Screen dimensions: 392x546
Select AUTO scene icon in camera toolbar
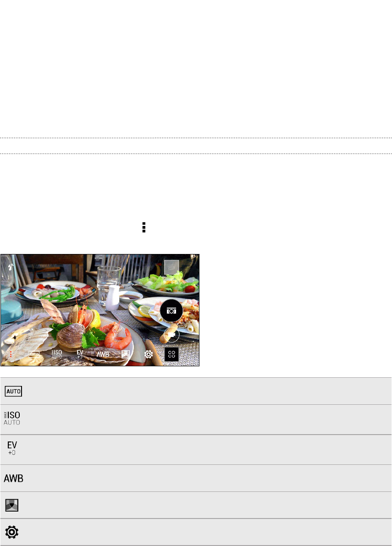tap(34, 354)
